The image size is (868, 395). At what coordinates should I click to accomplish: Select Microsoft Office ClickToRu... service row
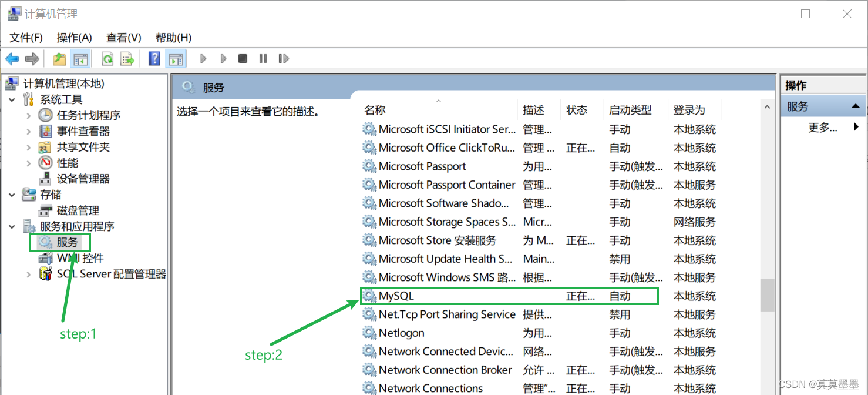540,148
